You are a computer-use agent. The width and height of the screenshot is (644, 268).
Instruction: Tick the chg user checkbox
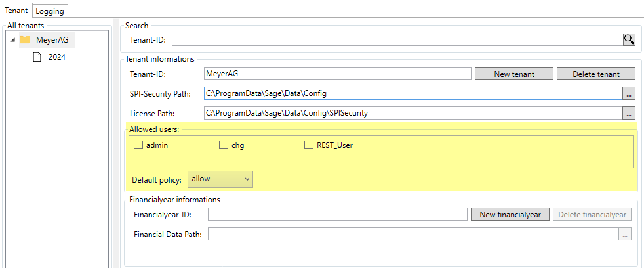[224, 145]
